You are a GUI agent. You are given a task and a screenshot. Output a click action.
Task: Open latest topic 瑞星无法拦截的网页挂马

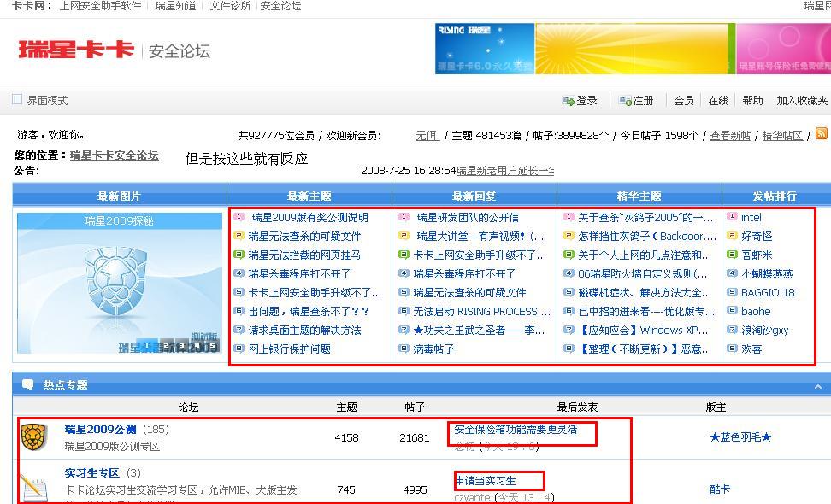[x=304, y=255]
